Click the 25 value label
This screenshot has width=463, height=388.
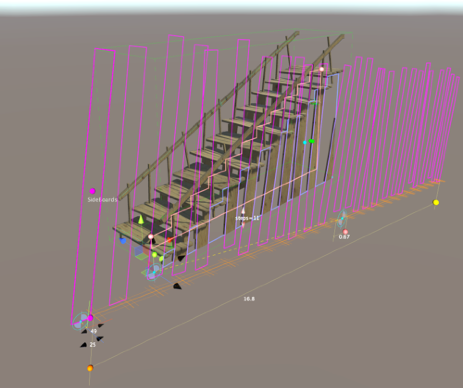[x=93, y=345]
